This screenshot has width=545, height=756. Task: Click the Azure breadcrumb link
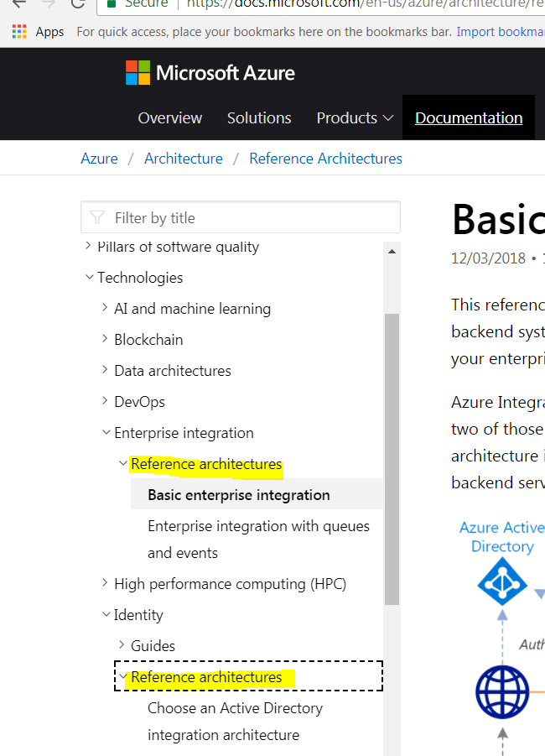pos(99,158)
